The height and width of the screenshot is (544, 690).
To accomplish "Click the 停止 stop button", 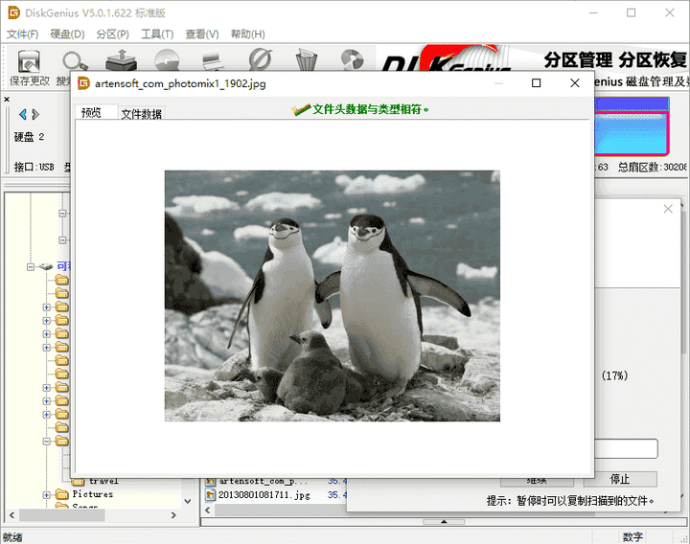I will [620, 479].
